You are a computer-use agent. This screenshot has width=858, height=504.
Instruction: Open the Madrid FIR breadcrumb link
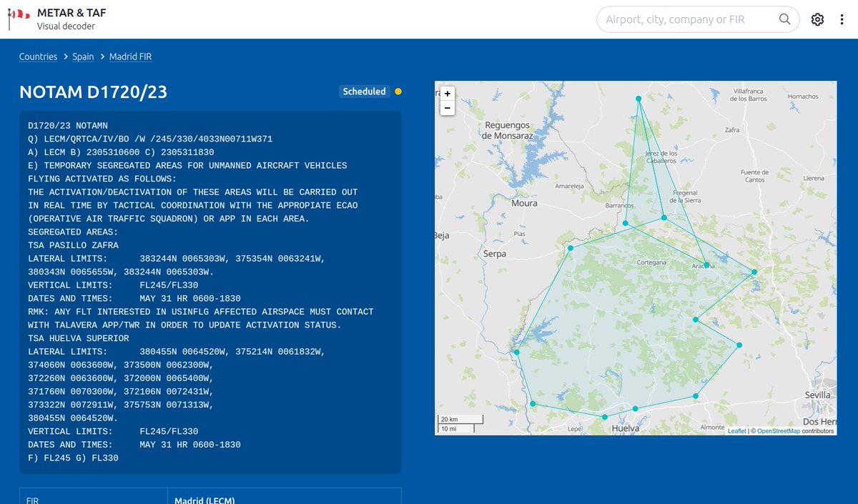[x=130, y=56]
